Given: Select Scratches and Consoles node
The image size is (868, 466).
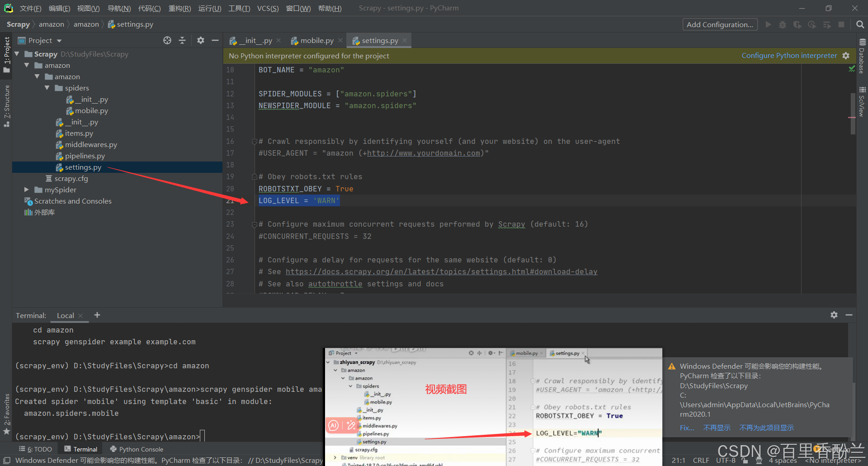Looking at the screenshot, I should tap(72, 201).
